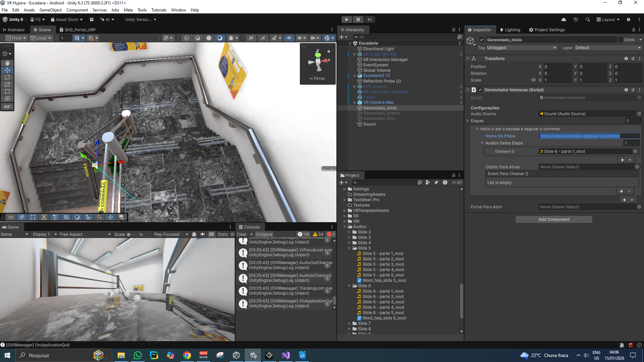The width and height of the screenshot is (644, 362).
Task: Open the undo history icon
Action: [576, 19]
